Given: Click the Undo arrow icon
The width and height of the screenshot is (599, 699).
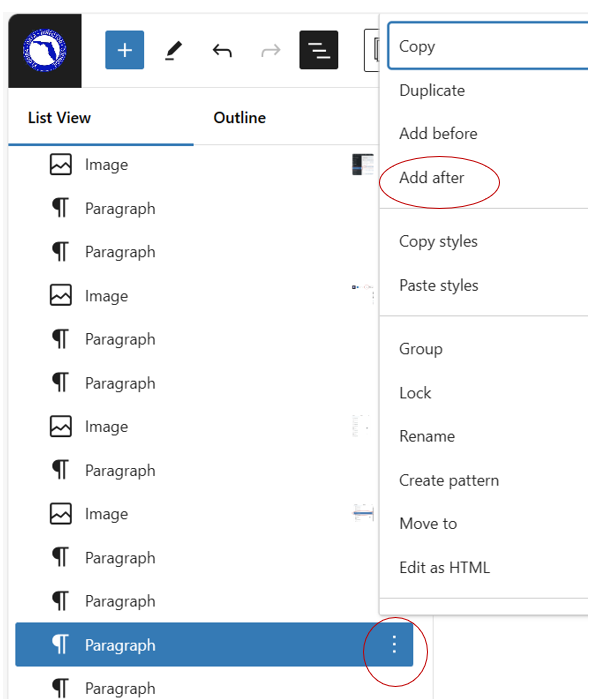Looking at the screenshot, I should coord(222,50).
